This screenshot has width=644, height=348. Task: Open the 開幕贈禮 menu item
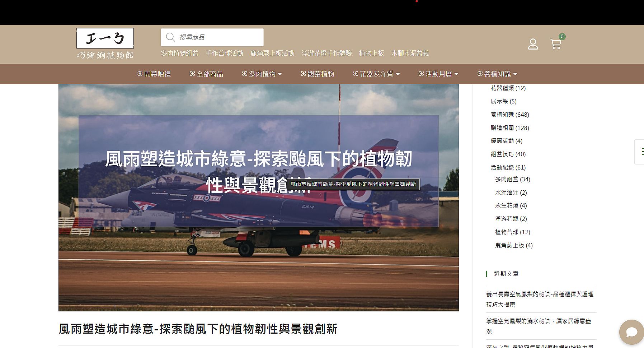click(x=154, y=74)
